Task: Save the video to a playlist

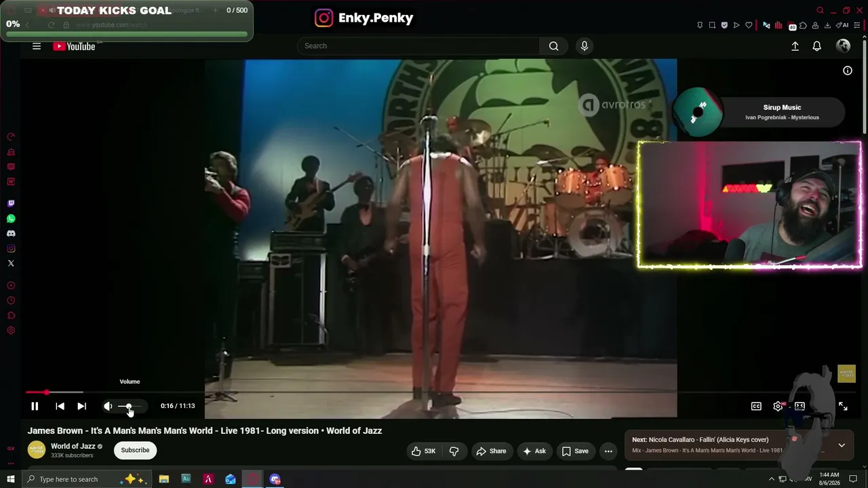Action: click(574, 451)
